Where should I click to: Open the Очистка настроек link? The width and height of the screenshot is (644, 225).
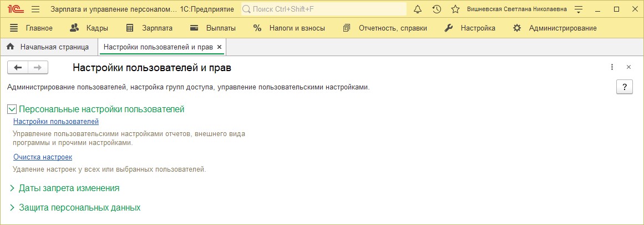[x=43, y=157]
